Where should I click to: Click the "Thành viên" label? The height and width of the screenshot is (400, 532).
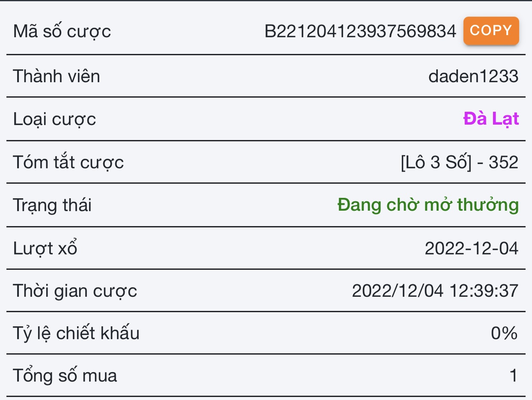coord(57,77)
